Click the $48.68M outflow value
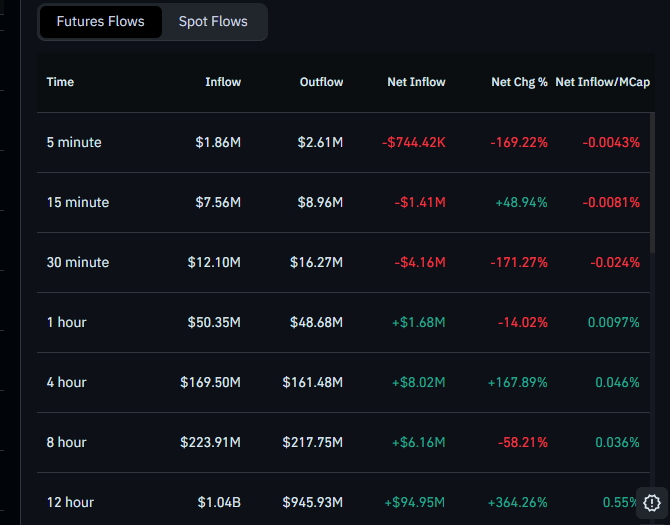 317,322
